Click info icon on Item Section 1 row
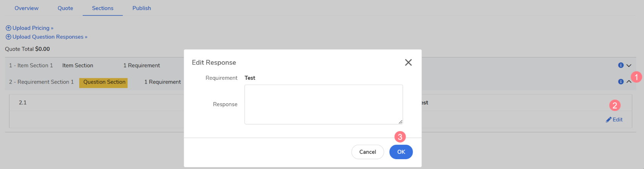This screenshot has width=644, height=169. point(621,65)
